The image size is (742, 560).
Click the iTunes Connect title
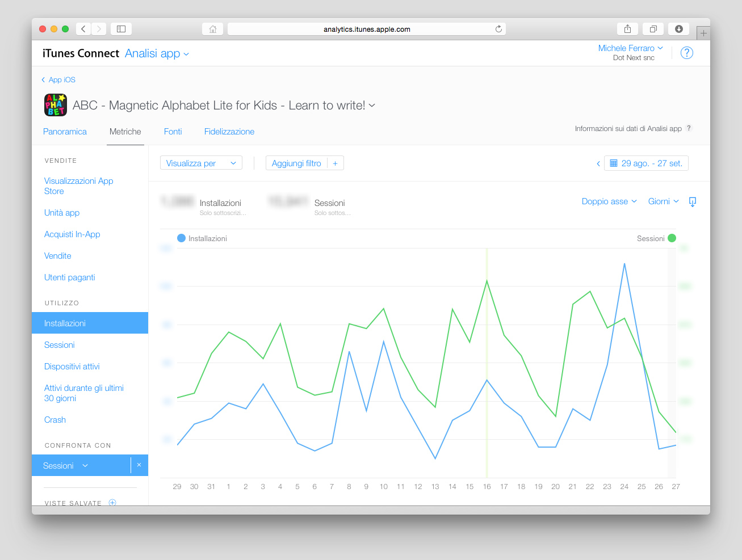tap(81, 53)
